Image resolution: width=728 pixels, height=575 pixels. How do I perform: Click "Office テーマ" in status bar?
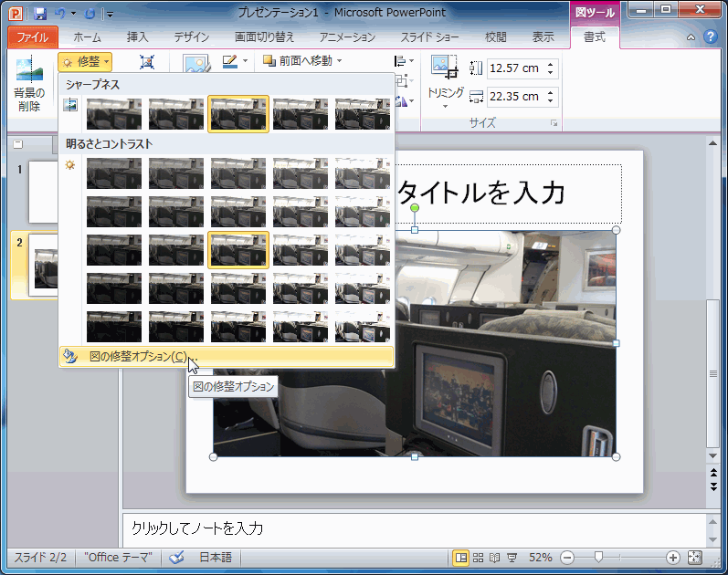coord(118,558)
